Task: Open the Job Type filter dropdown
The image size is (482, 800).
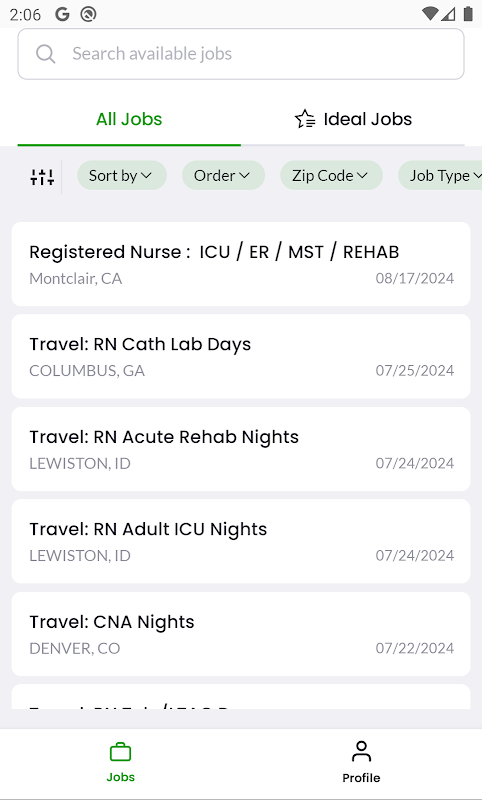Action: click(x=442, y=176)
